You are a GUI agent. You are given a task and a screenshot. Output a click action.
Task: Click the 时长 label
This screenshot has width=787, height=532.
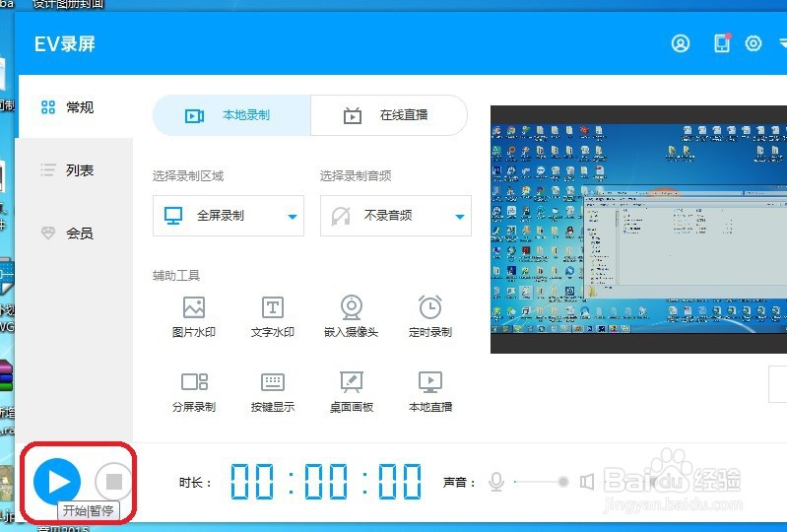click(x=195, y=483)
